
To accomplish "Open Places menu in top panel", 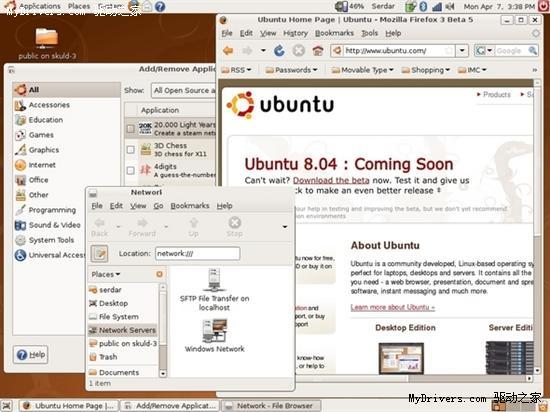I will (x=79, y=6).
